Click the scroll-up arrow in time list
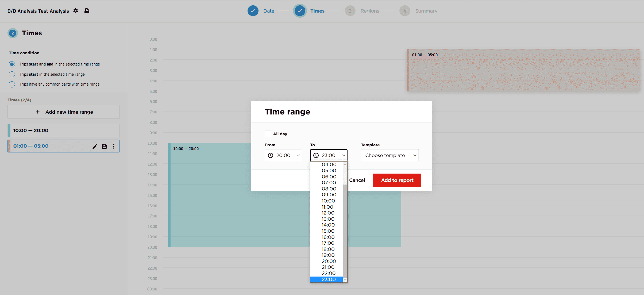Screen dimensions: 644x295 point(345,164)
